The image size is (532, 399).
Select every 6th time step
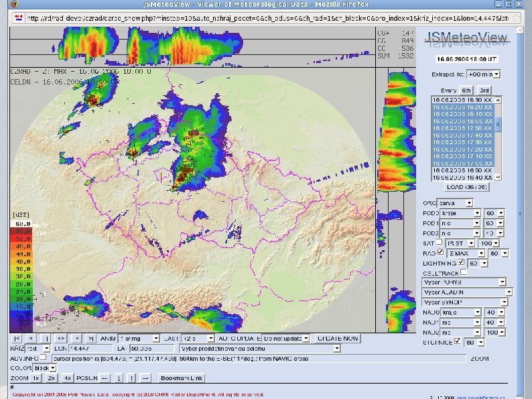[x=466, y=91]
